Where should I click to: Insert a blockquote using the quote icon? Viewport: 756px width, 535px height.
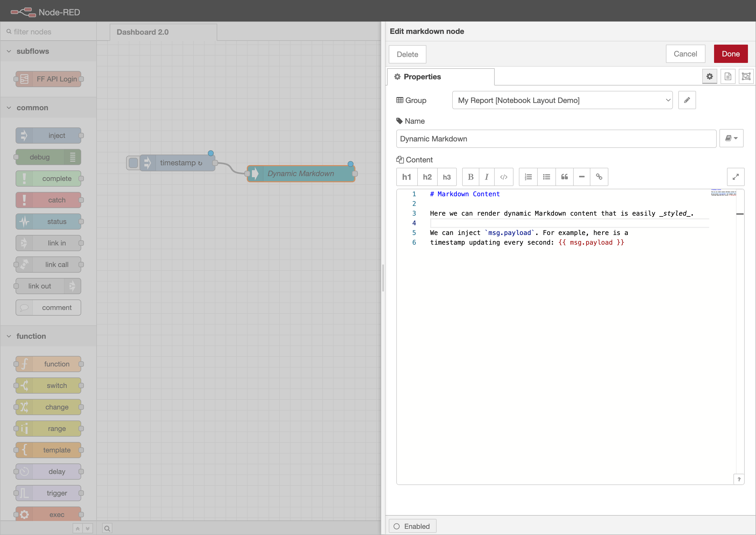(565, 177)
